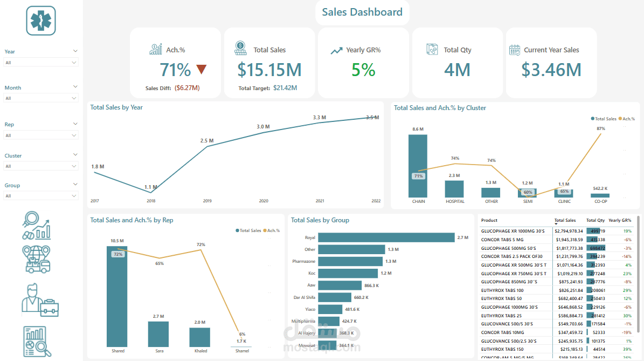Collapse the Cluster slicer header chevron
The image size is (644, 361).
(75, 154)
